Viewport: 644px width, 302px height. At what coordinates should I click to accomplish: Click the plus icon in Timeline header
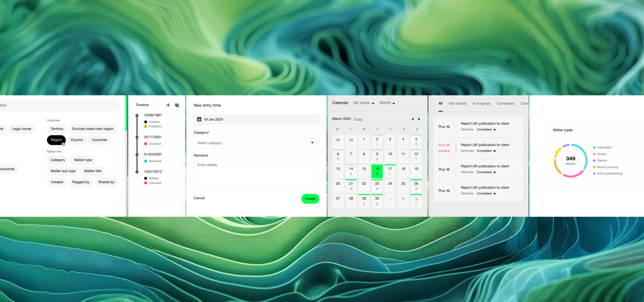pyautogui.click(x=168, y=105)
